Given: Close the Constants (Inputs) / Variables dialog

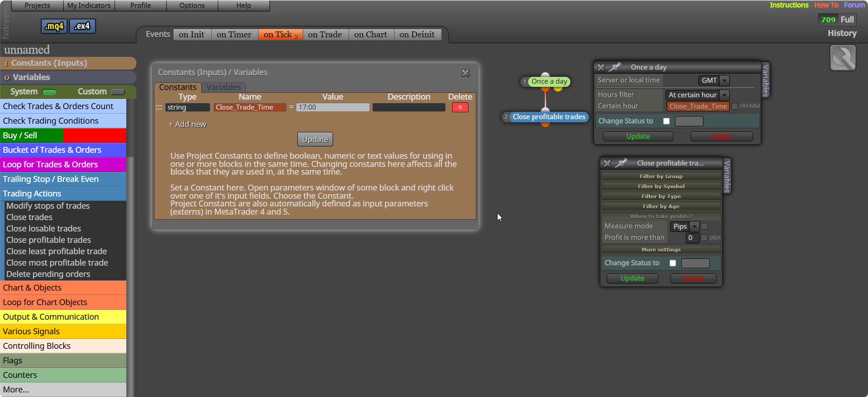Looking at the screenshot, I should [x=465, y=73].
